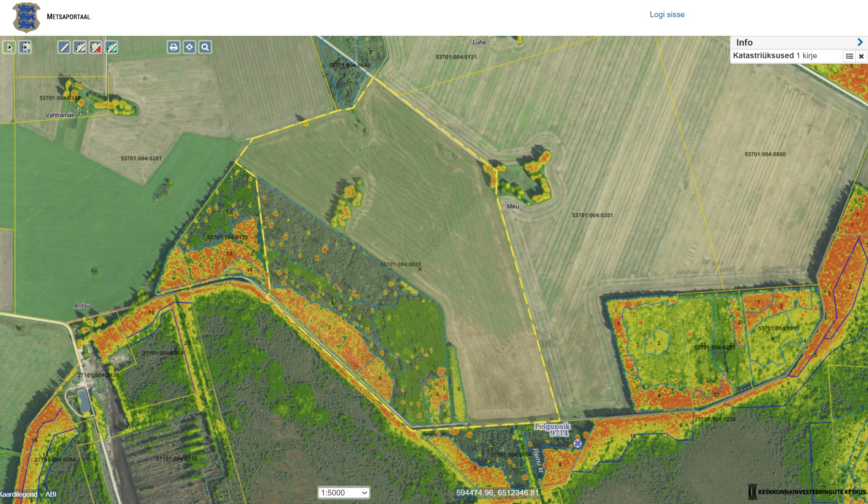Click the Katastriüksused 1 kirje entry

pyautogui.click(x=775, y=56)
